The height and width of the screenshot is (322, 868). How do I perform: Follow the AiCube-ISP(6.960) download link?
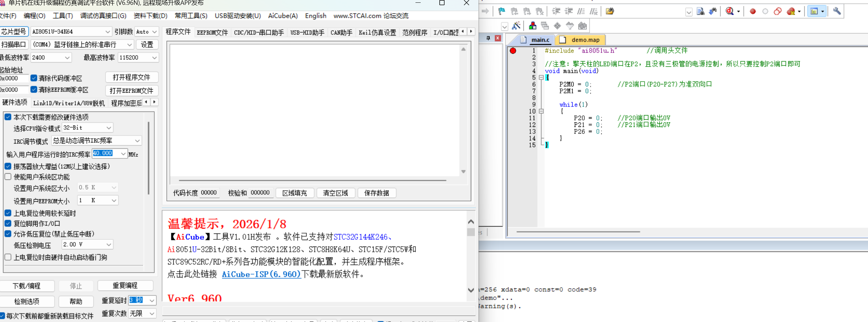261,275
